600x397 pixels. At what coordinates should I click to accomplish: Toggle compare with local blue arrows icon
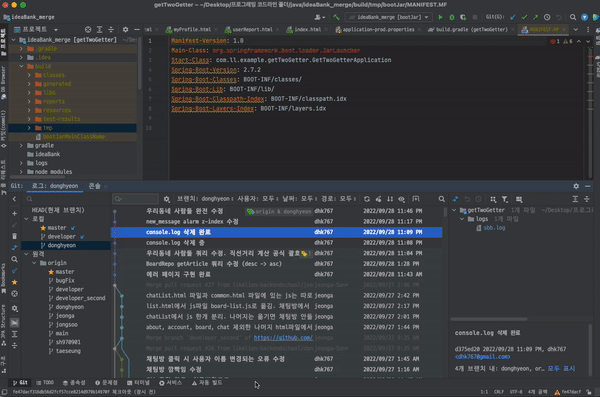click(x=455, y=199)
